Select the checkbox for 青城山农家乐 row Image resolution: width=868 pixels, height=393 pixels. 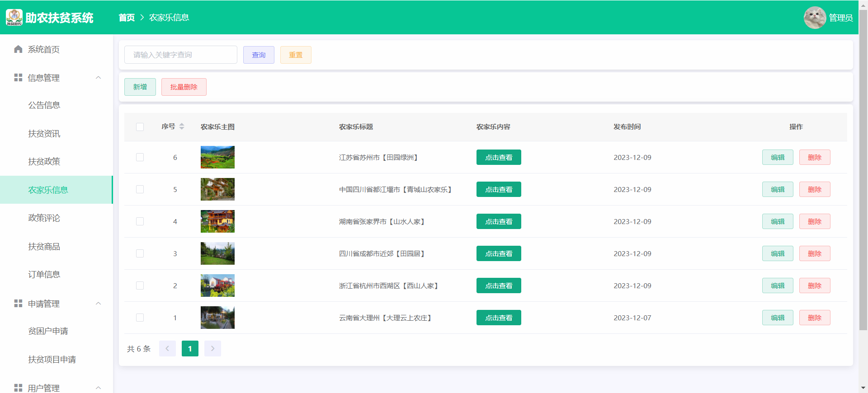140,189
